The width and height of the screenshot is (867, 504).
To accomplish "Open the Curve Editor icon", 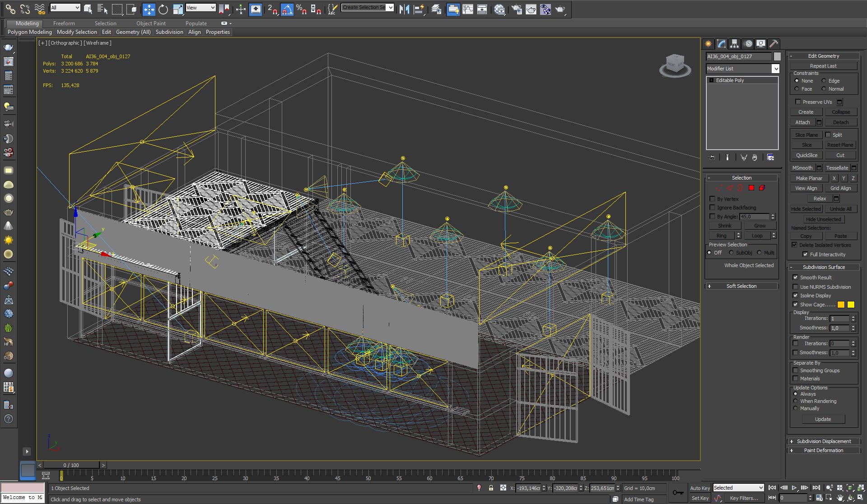I will [x=468, y=9].
